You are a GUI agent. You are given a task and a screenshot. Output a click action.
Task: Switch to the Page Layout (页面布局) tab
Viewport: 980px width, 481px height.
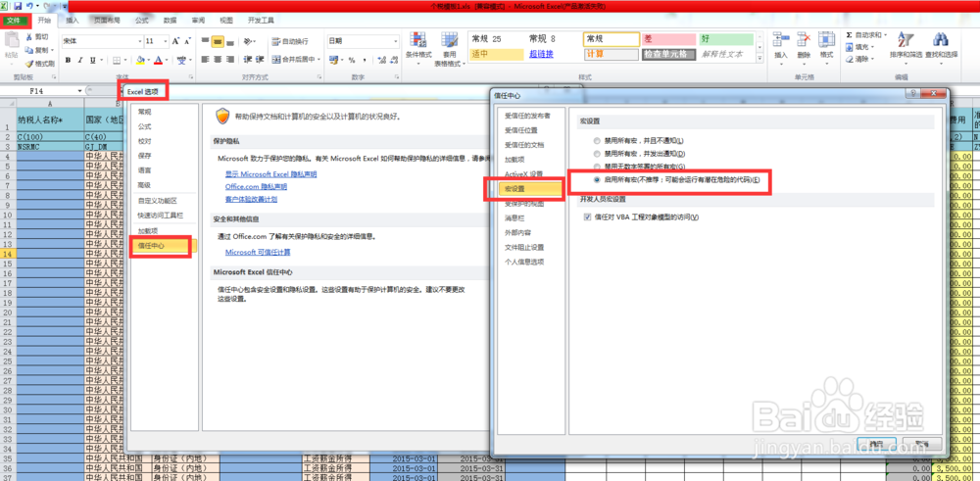tap(107, 20)
